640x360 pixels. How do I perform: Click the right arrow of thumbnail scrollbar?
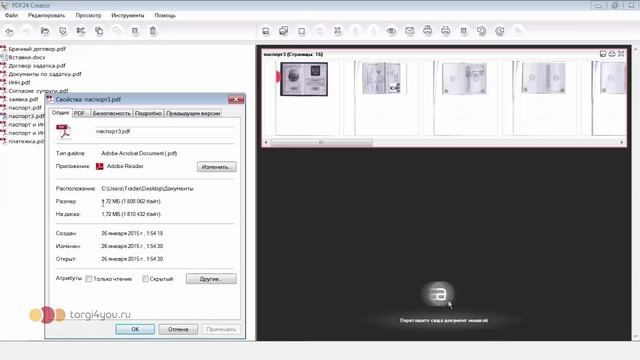pyautogui.click(x=622, y=142)
